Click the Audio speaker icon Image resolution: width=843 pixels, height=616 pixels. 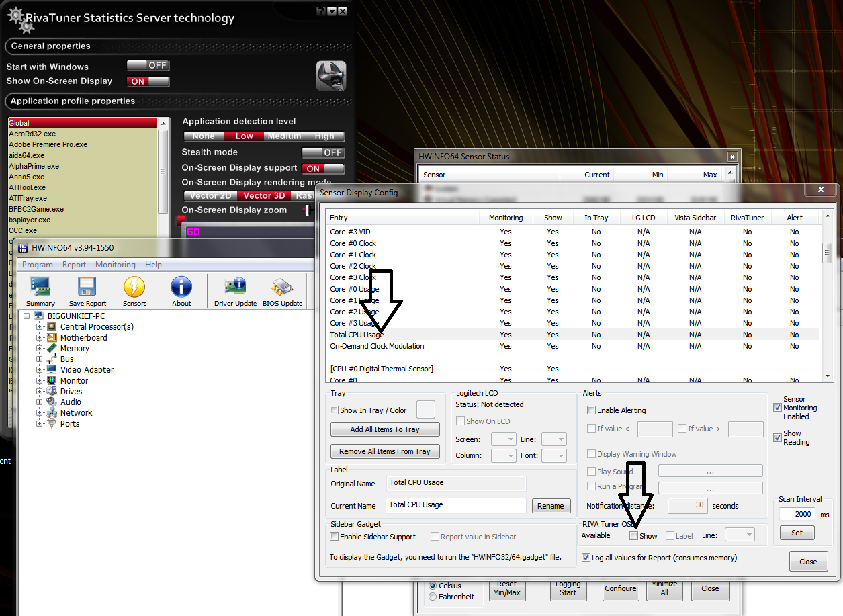pos(52,402)
